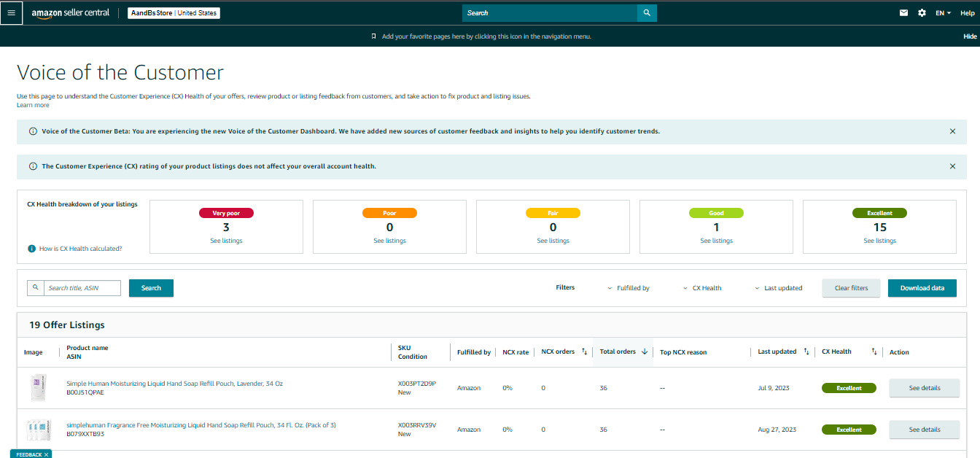Open the Lavender soap product thumbnail
The width and height of the screenshot is (980, 458).
tap(39, 388)
